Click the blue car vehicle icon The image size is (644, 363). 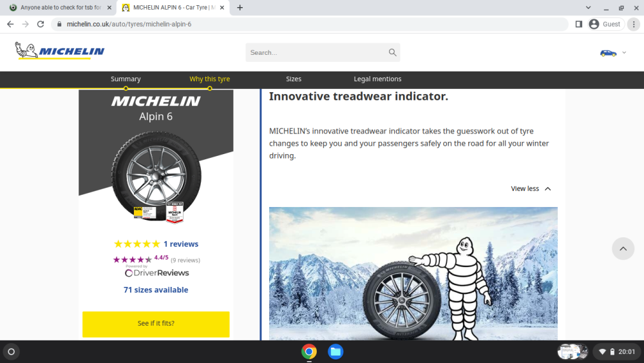click(608, 53)
